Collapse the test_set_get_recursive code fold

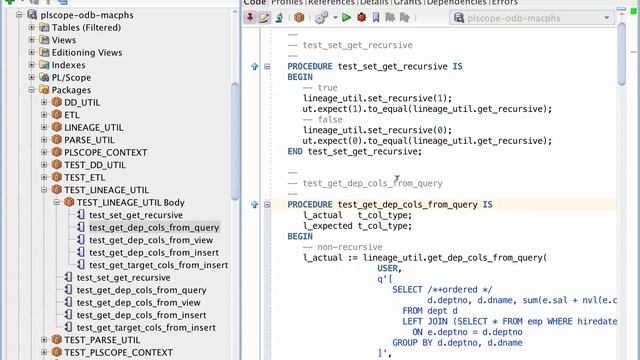point(267,66)
